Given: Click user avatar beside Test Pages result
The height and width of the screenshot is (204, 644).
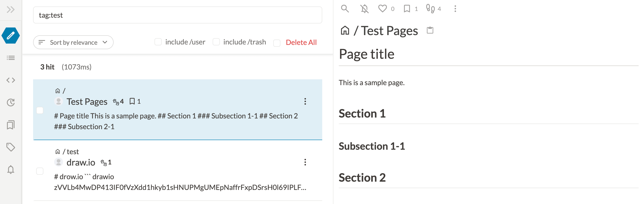Looking at the screenshot, I should coord(59,101).
